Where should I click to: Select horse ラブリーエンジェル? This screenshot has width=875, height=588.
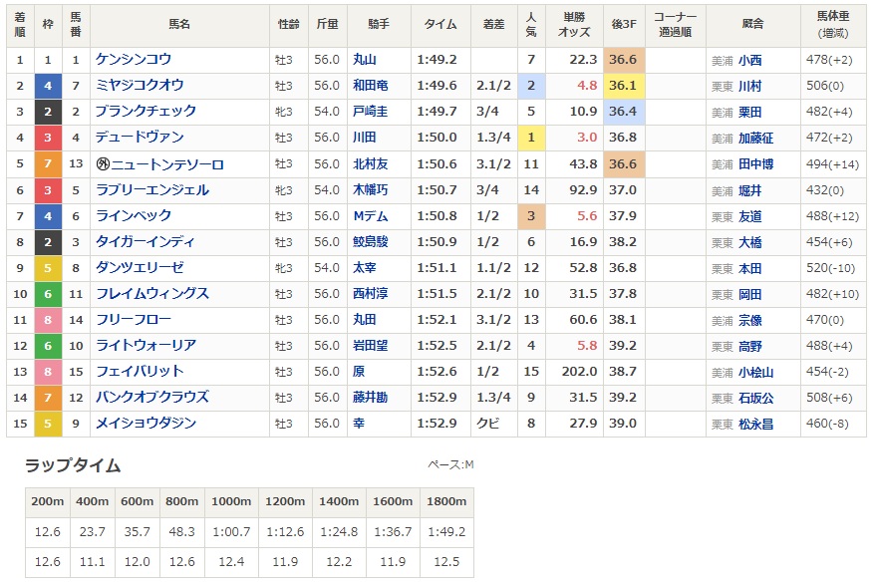[x=152, y=190]
